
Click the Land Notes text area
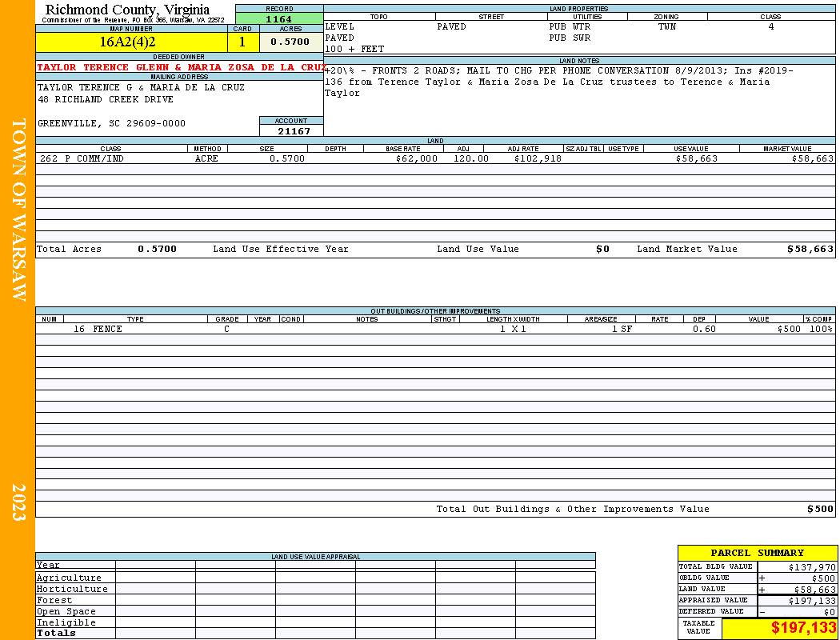579,100
